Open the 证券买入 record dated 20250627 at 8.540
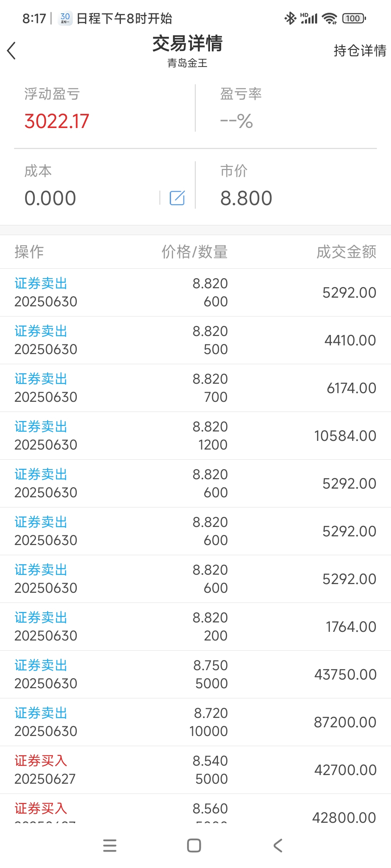The width and height of the screenshot is (391, 868). pos(195,770)
